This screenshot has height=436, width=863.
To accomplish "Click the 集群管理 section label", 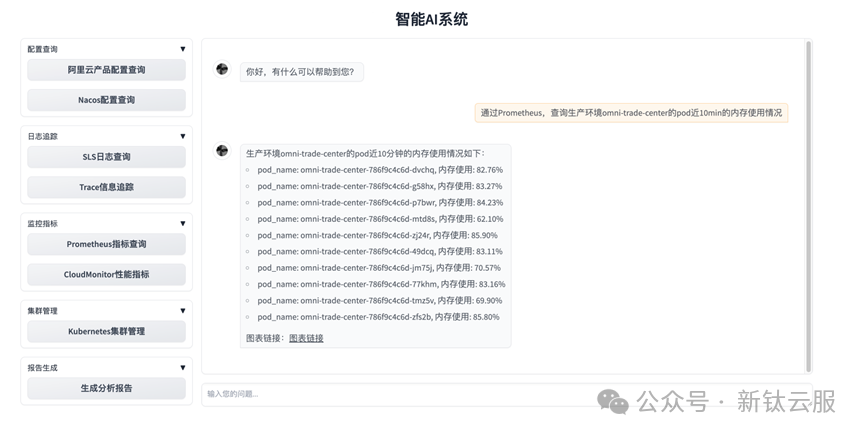I will (x=42, y=311).
